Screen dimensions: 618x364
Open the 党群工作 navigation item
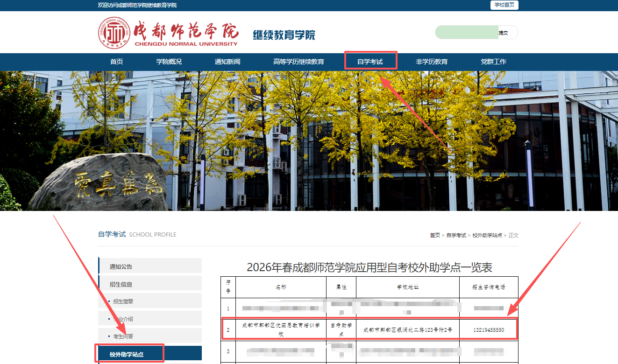tap(493, 62)
